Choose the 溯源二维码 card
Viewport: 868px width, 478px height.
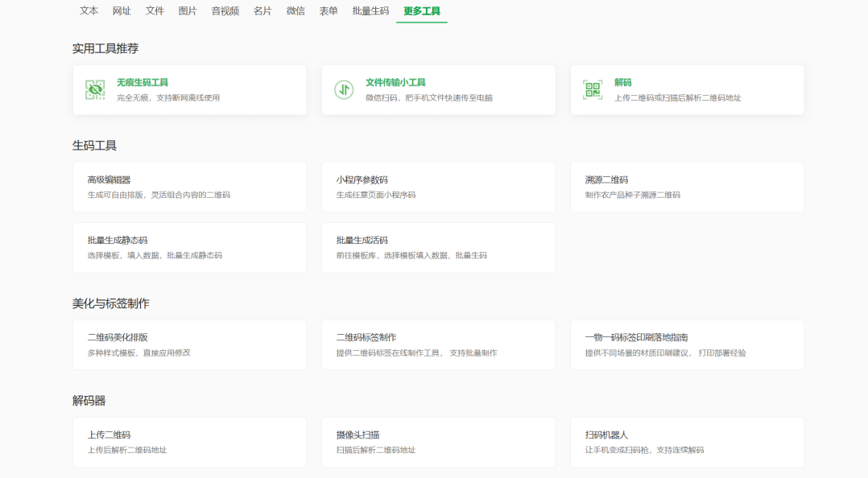(687, 187)
